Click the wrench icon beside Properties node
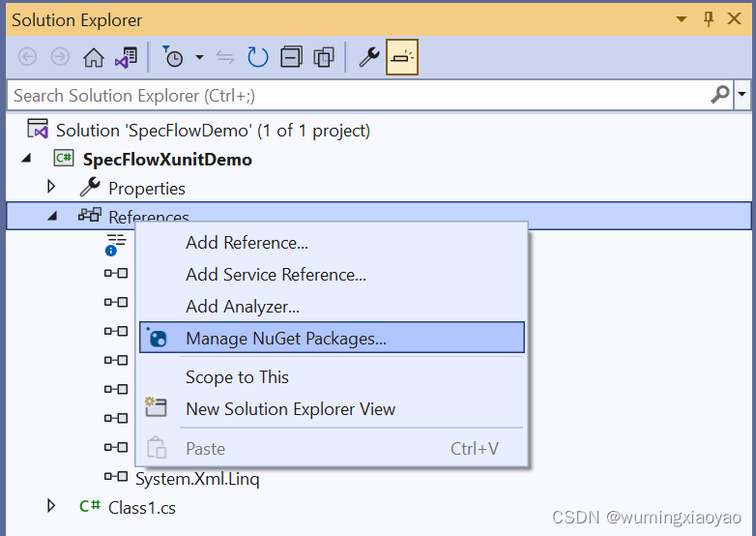756x536 pixels. pos(90,187)
